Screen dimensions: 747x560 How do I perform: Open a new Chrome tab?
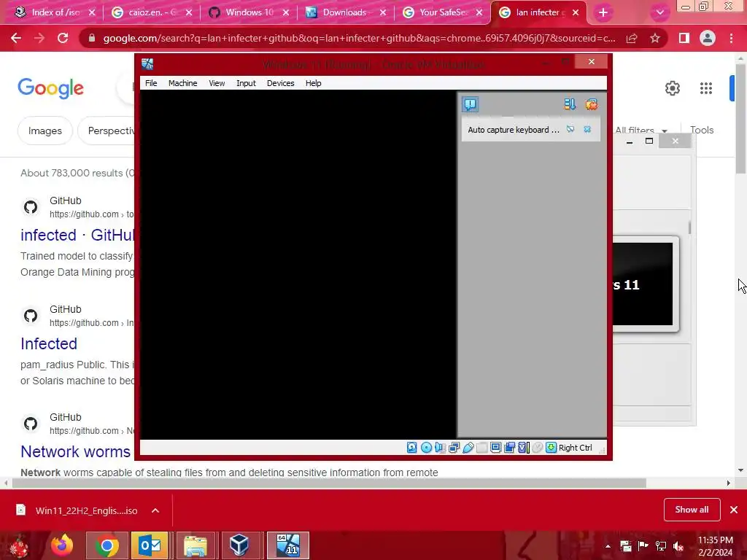tap(603, 13)
